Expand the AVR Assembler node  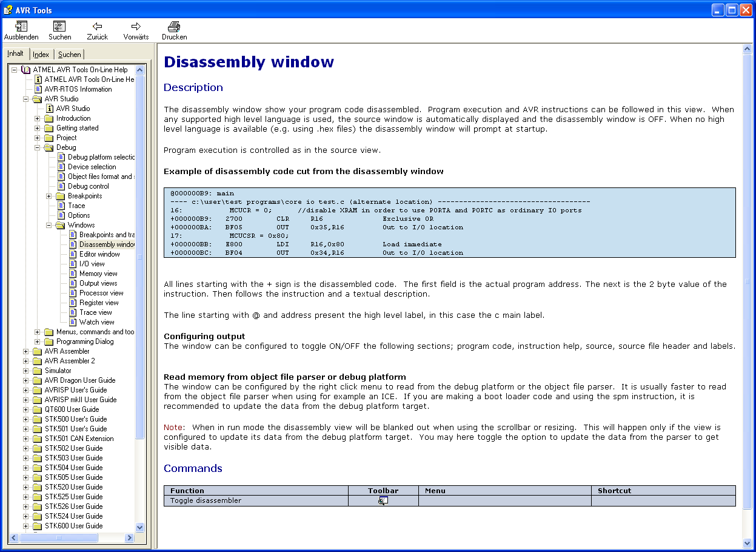click(x=26, y=351)
